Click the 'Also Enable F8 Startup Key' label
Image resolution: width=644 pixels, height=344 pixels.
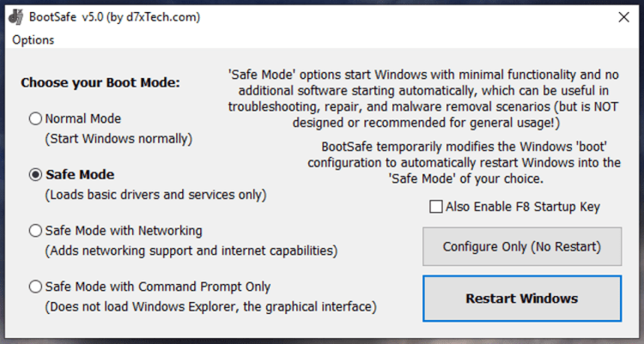pos(523,207)
